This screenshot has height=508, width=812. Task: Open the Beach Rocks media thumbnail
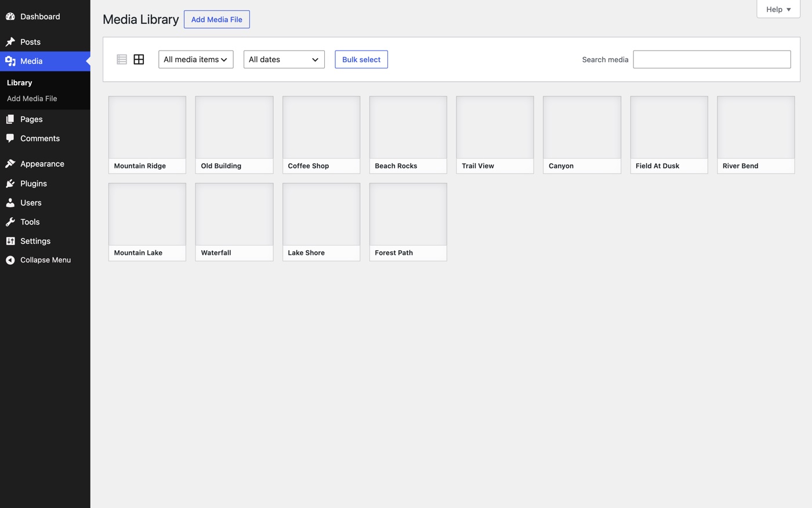(x=408, y=135)
